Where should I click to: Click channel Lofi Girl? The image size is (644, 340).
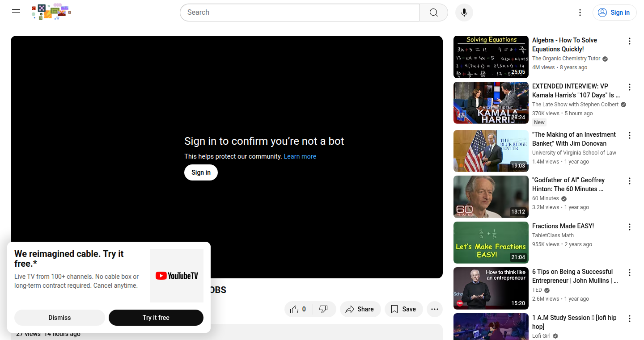[541, 336]
